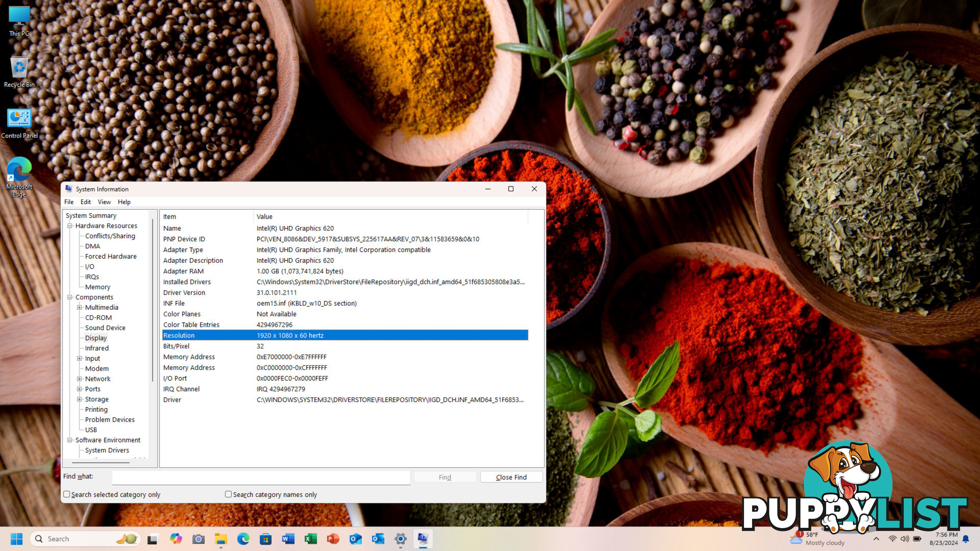The image size is (980, 551).
Task: Open Edge browser from taskbar
Action: [243, 539]
